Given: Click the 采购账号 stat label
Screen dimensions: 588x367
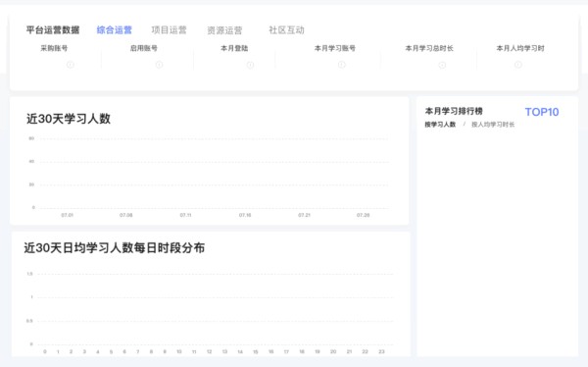Looking at the screenshot, I should (54, 48).
